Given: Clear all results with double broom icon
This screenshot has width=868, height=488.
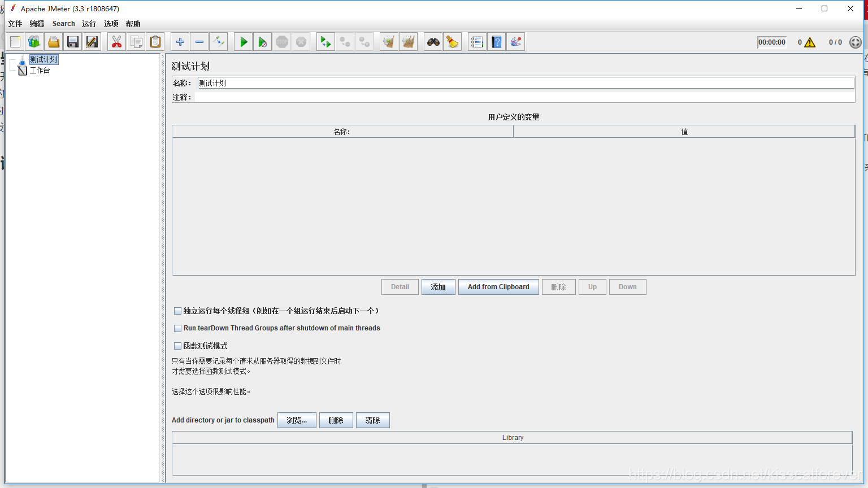Looking at the screenshot, I should pyautogui.click(x=409, y=42).
